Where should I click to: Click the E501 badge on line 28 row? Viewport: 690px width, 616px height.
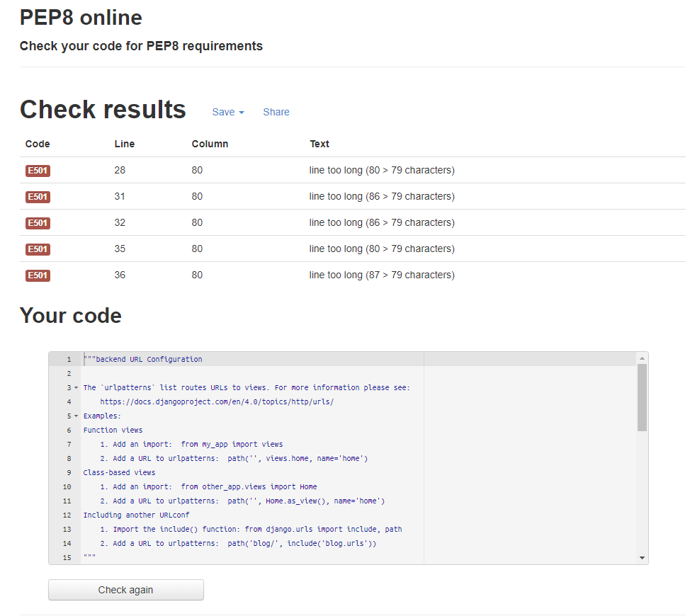(x=38, y=171)
